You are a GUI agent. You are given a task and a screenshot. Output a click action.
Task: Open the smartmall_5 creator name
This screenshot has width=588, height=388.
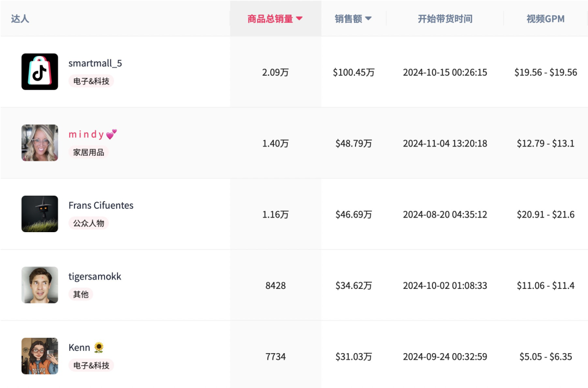(95, 63)
